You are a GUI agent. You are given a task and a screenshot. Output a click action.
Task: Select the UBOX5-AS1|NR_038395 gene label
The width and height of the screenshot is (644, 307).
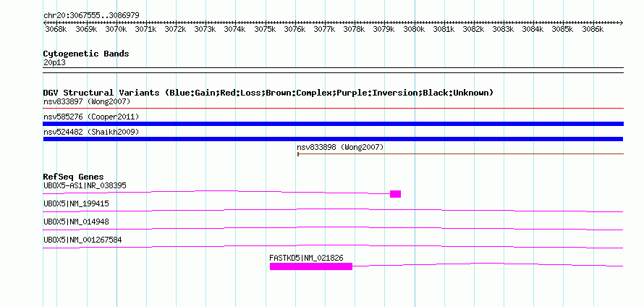[85, 185]
